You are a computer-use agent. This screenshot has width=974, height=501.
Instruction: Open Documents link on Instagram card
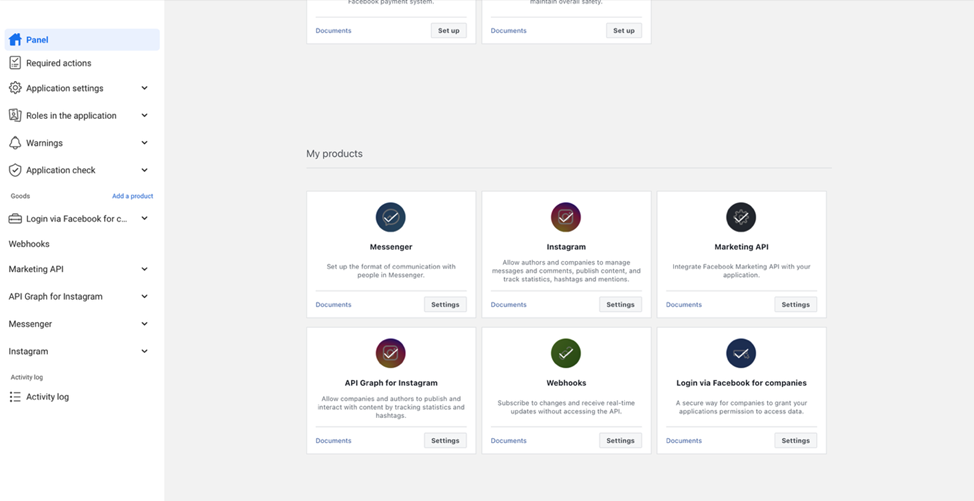click(x=508, y=305)
